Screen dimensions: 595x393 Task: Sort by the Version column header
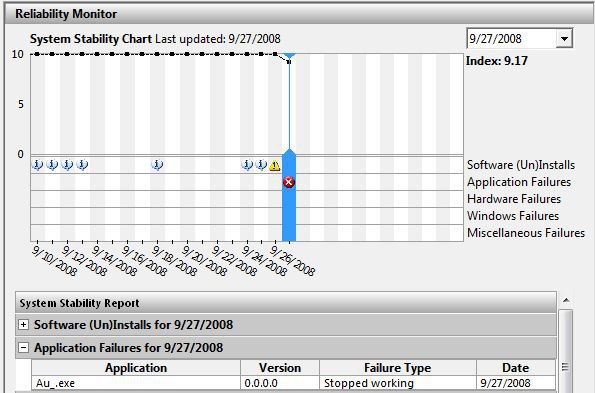click(x=280, y=368)
